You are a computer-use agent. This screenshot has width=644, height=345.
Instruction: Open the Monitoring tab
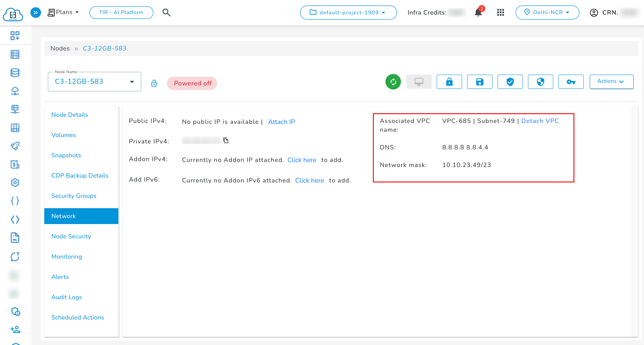coord(67,256)
